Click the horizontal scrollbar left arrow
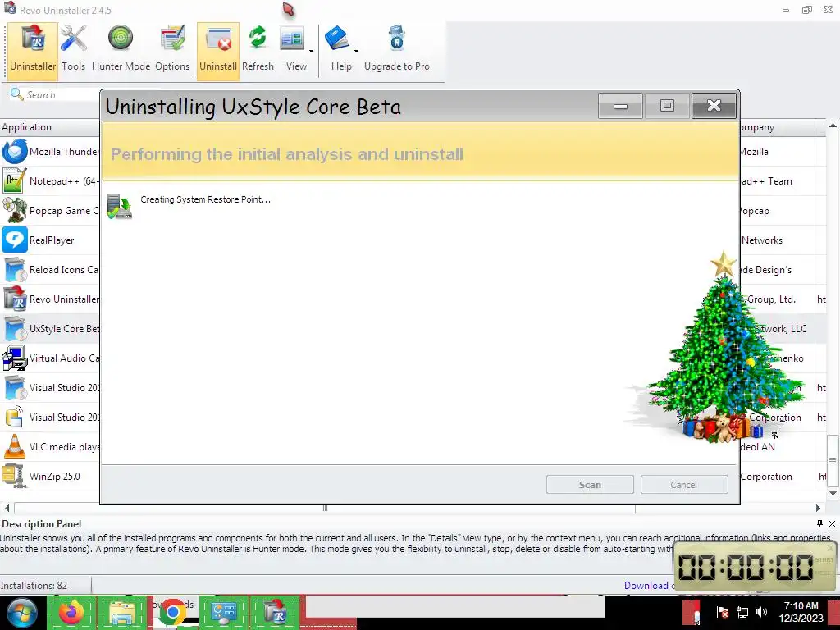840x630 pixels. point(7,508)
